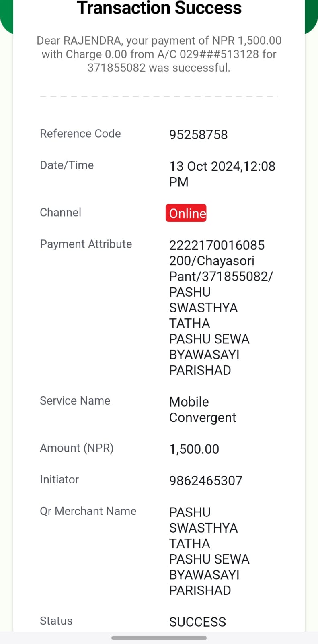This screenshot has height=644, width=318.
Task: Tap the Reference Code label
Action: click(80, 134)
